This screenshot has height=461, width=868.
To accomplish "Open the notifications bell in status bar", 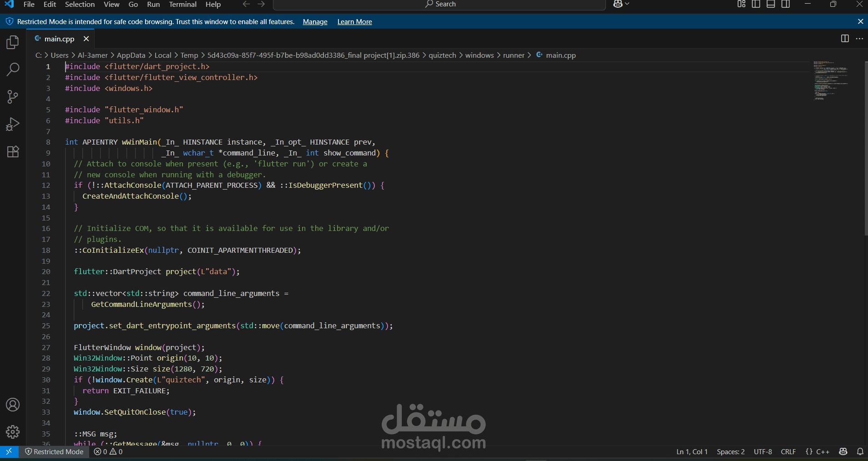I will pos(860,451).
